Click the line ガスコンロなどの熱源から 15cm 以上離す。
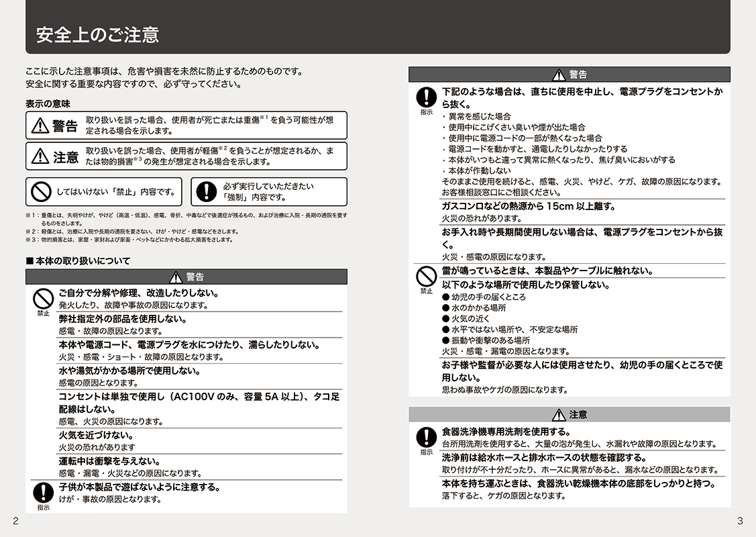756x537 pixels. [529, 206]
